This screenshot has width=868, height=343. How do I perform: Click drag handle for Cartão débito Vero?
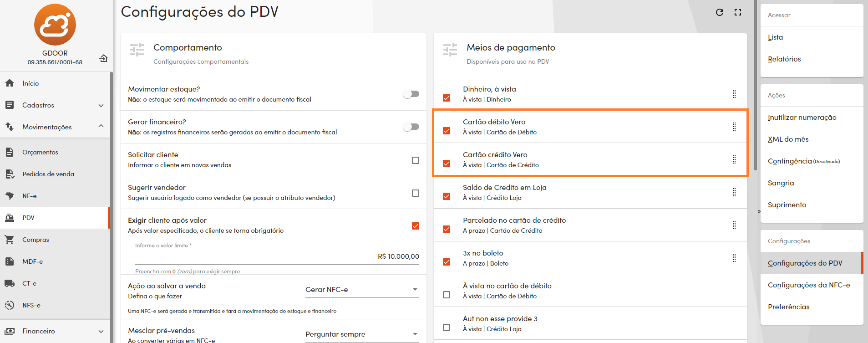[734, 127]
